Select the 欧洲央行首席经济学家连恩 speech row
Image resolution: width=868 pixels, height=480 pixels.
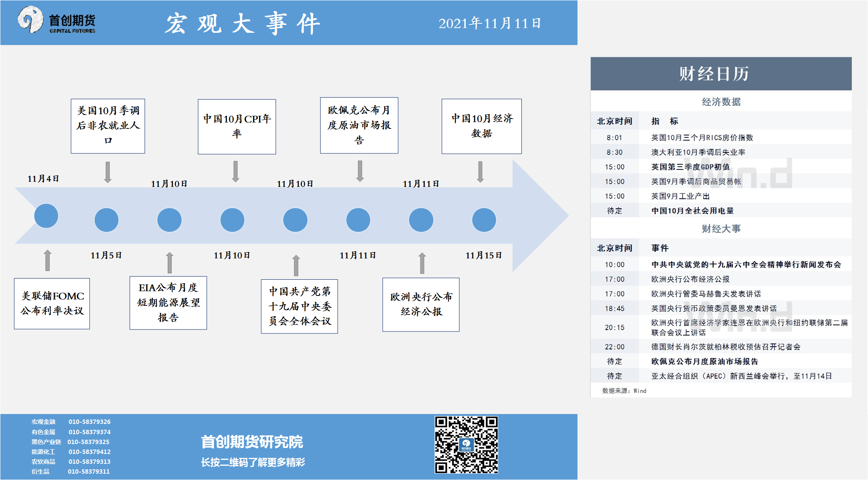tap(721, 328)
